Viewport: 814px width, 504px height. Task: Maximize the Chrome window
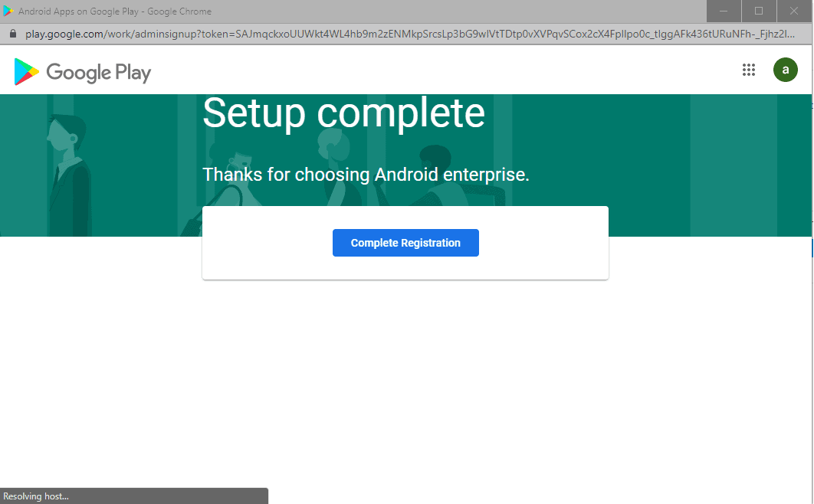coord(759,11)
